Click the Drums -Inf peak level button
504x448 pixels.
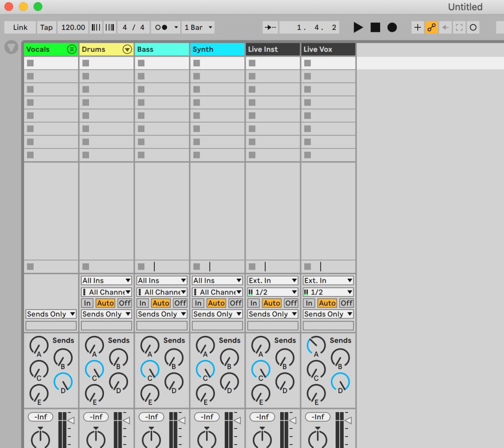coord(96,417)
